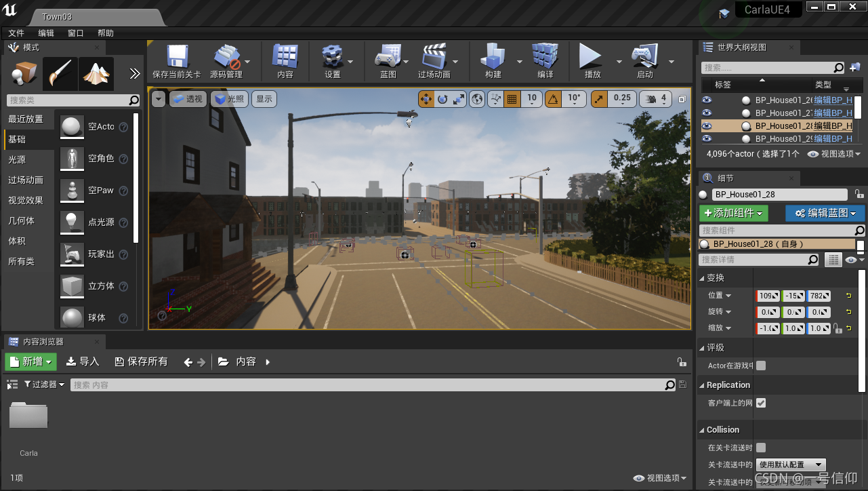Viewport: 868px width, 491px height.
Task: Open source control (源码管理) toolbar icon
Action: [226, 57]
